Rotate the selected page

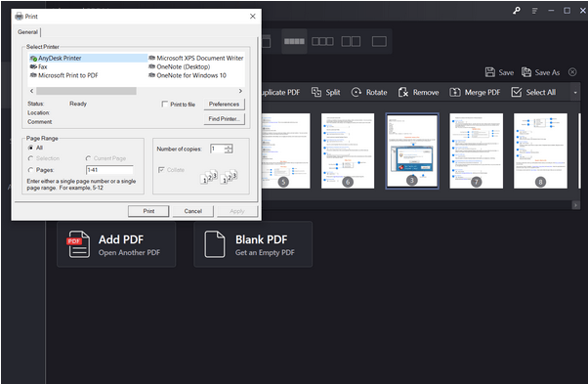click(369, 92)
